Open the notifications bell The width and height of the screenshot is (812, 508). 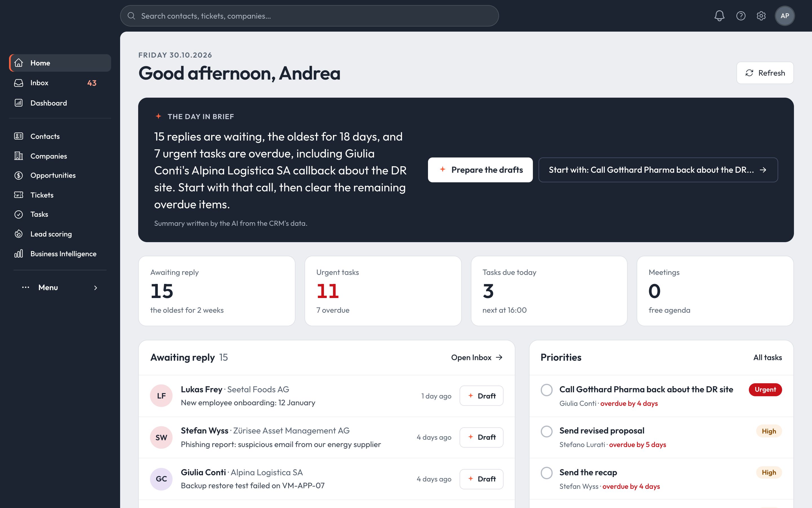719,16
